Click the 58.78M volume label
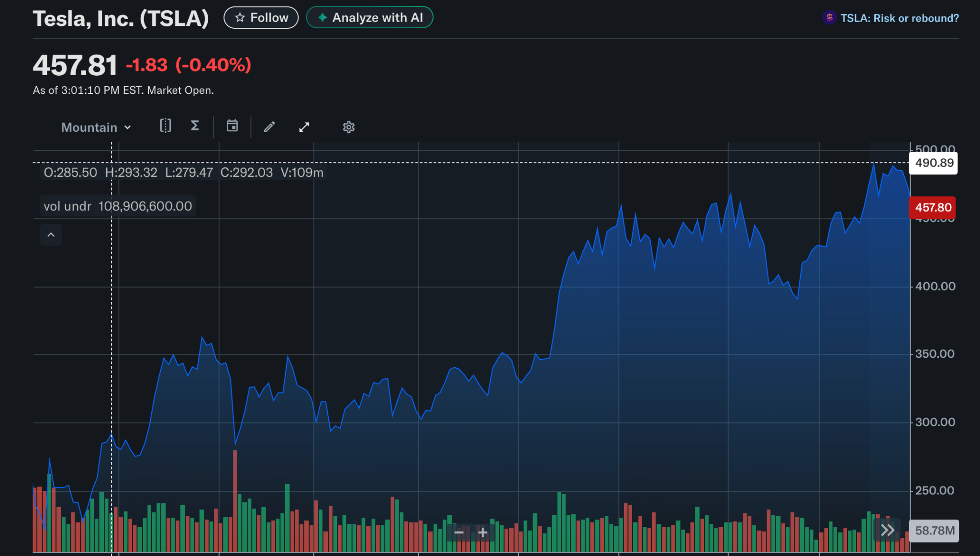The image size is (980, 556). [x=934, y=531]
